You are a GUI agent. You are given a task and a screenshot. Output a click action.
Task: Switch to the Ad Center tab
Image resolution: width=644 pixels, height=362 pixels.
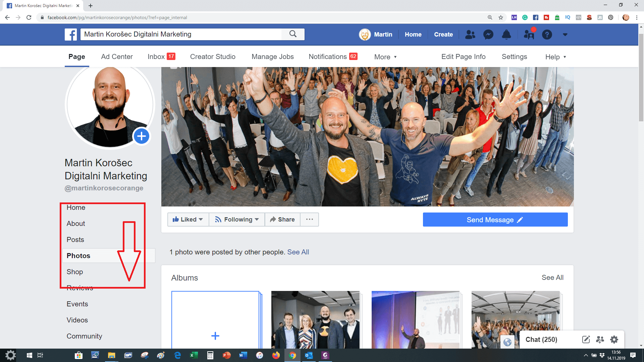pos(117,57)
